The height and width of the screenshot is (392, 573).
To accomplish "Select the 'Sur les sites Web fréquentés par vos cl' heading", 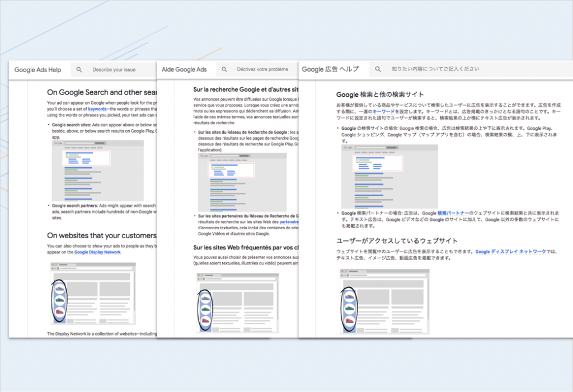I will pyautogui.click(x=246, y=247).
